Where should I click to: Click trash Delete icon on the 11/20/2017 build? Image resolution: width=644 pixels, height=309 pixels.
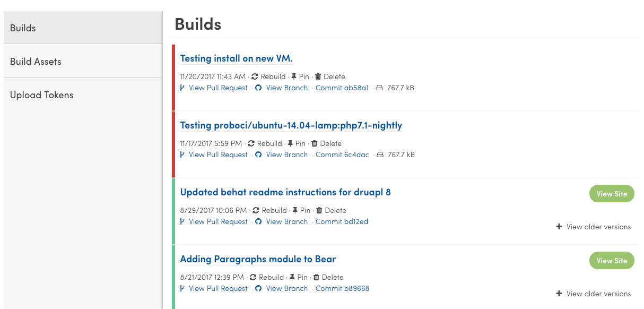318,76
